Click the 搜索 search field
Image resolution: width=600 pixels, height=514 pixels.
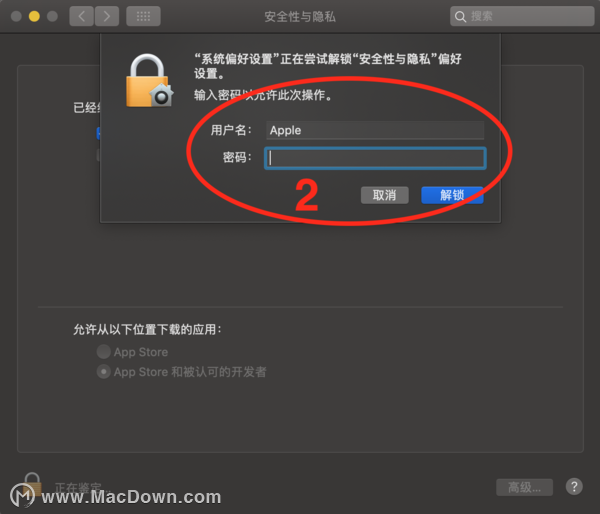click(x=522, y=16)
